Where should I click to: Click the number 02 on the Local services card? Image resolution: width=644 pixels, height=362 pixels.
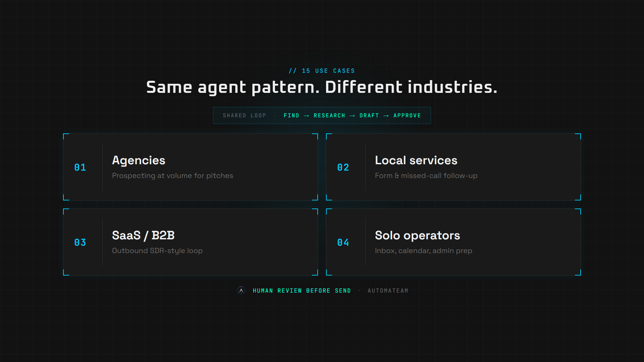coord(343,167)
